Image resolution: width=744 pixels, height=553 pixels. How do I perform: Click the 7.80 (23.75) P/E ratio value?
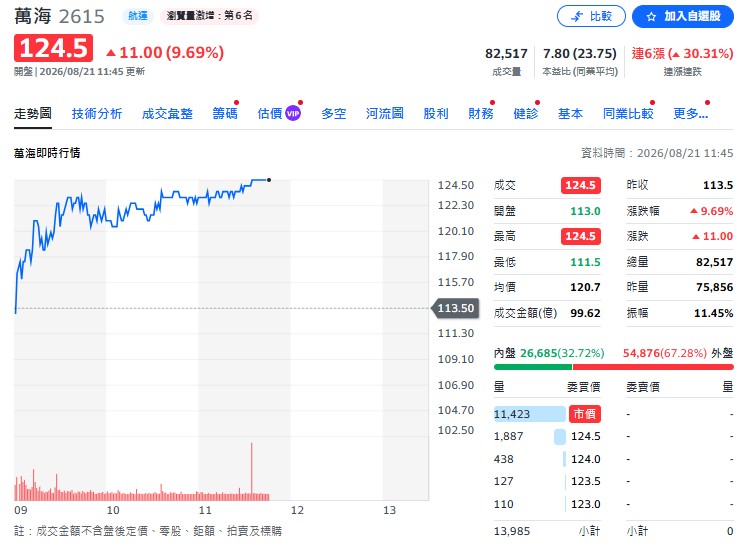pos(579,54)
